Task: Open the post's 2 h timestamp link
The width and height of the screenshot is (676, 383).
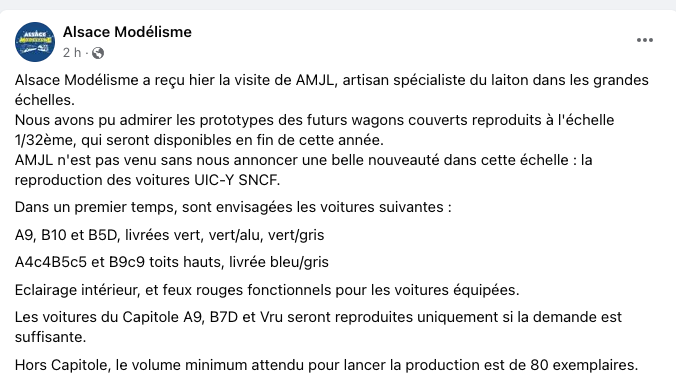Action: point(72,53)
